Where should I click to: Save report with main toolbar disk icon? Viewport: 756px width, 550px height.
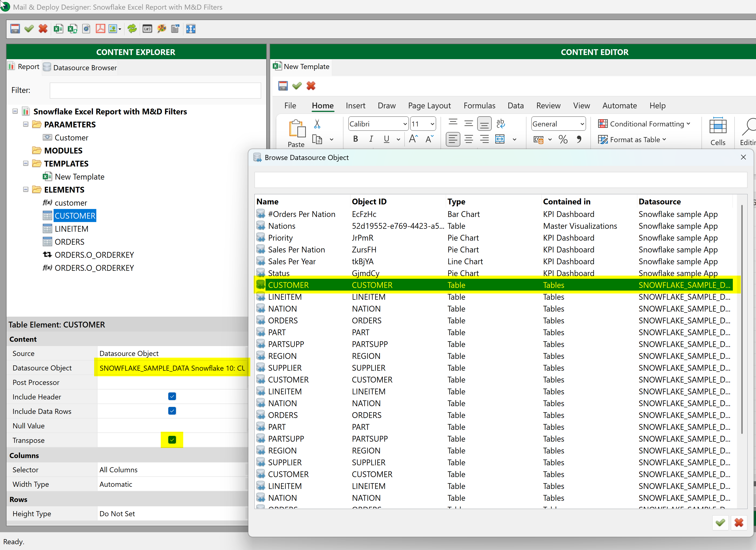point(15,29)
